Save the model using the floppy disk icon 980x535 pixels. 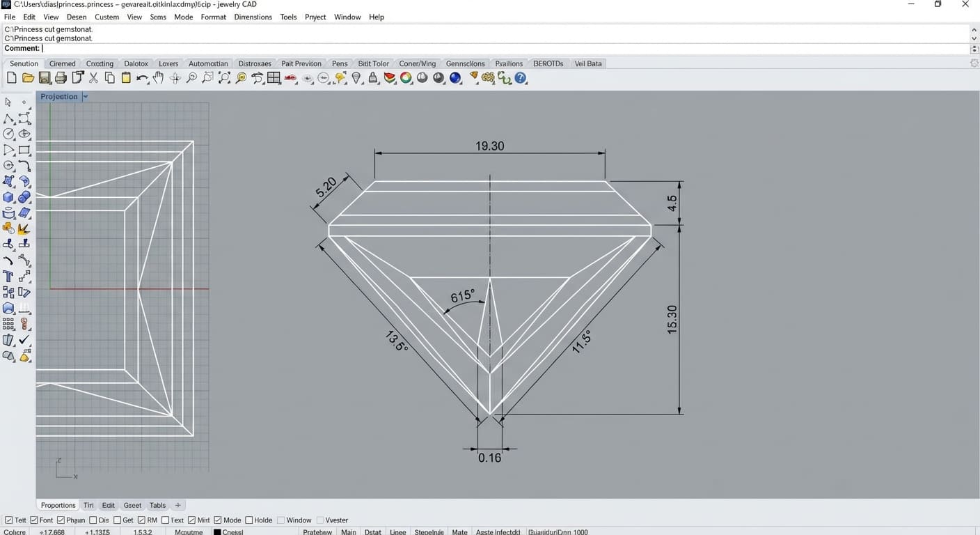(45, 78)
